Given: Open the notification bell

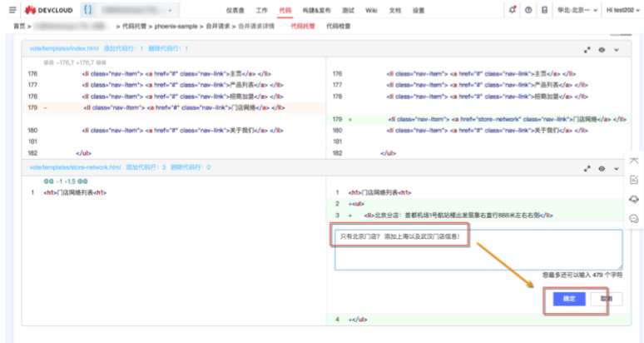Looking at the screenshot, I should (x=513, y=10).
